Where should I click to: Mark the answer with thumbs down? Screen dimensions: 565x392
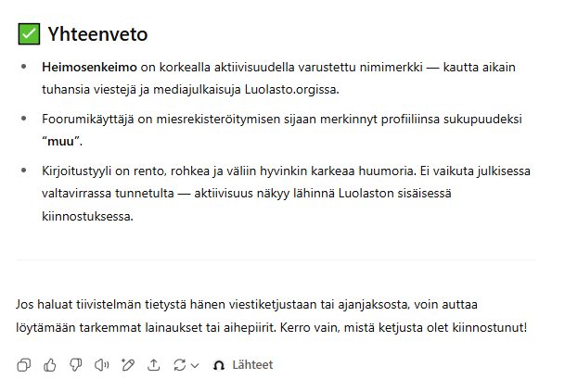click(x=76, y=365)
